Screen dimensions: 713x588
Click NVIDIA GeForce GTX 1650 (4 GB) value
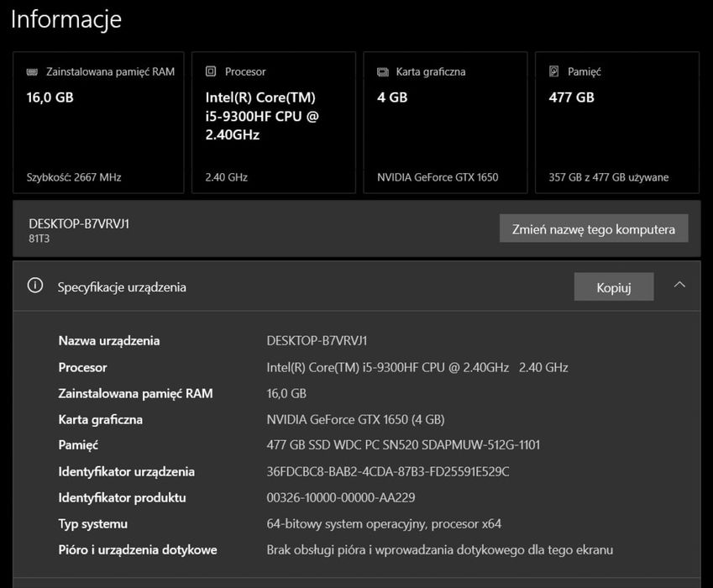[355, 419]
